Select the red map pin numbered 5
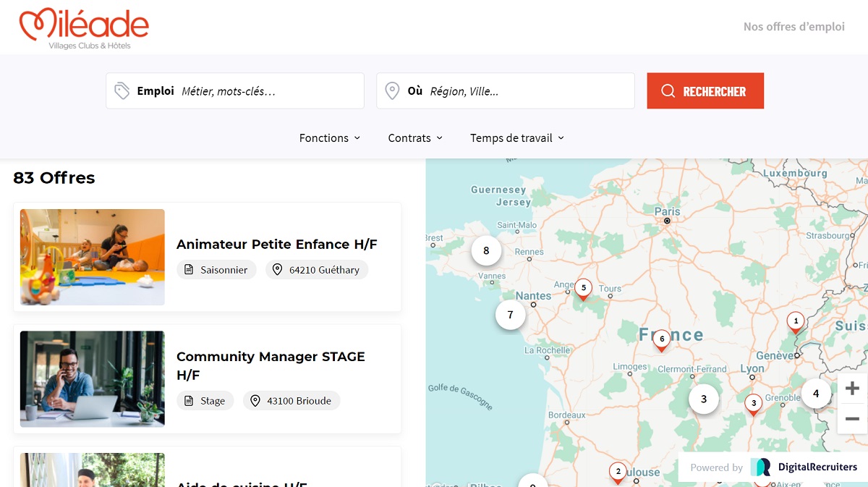868x487 pixels. tap(583, 288)
